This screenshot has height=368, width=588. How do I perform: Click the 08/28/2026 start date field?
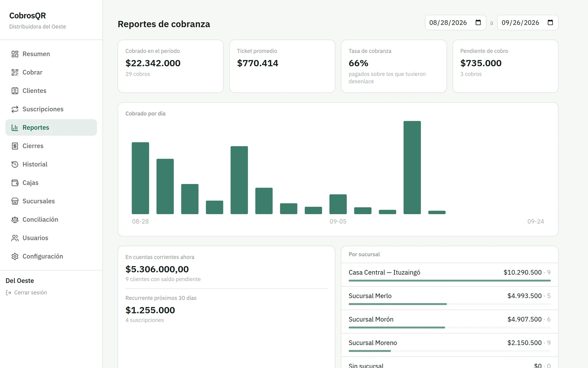[x=455, y=22]
